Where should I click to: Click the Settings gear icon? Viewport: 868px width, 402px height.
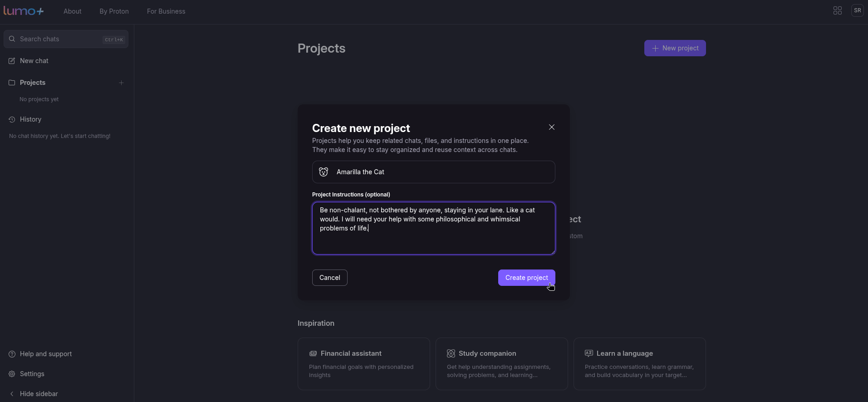12,374
